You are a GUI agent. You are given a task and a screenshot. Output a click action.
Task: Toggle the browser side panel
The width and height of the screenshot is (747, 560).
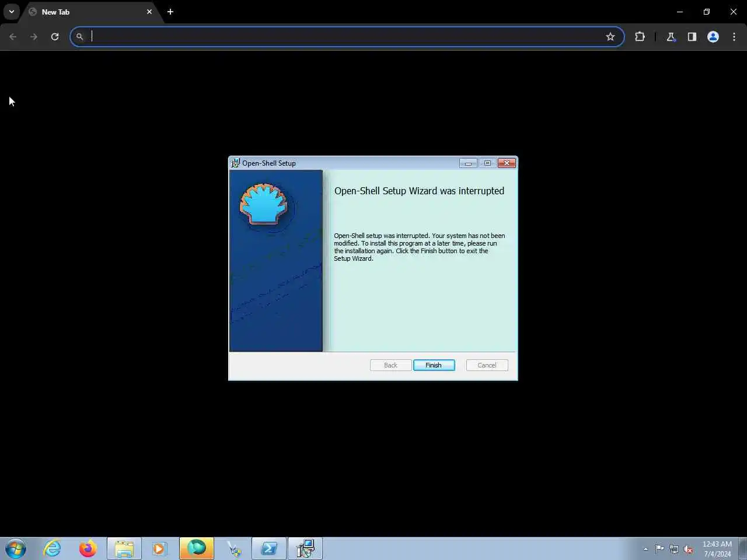pyautogui.click(x=692, y=37)
